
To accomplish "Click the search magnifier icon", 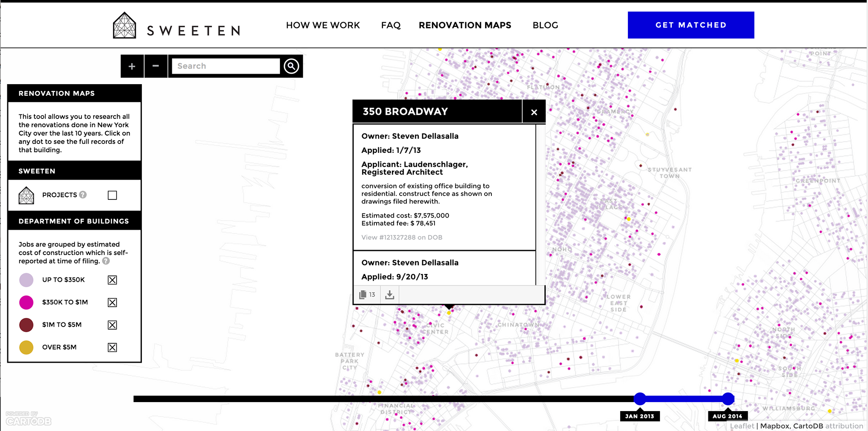I will click(292, 66).
